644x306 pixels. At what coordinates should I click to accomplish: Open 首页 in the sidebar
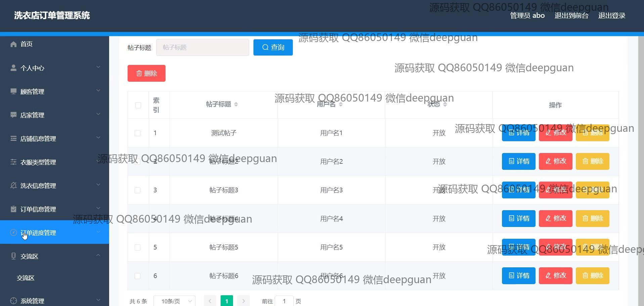54,44
